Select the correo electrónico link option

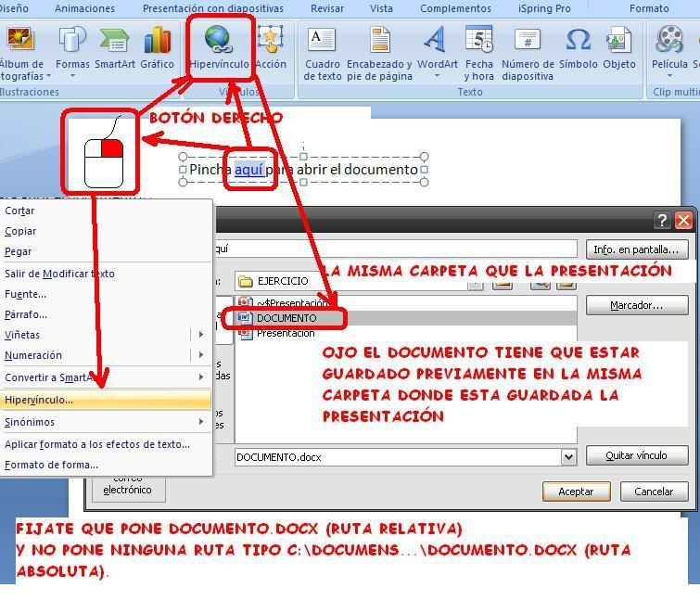[x=128, y=490]
